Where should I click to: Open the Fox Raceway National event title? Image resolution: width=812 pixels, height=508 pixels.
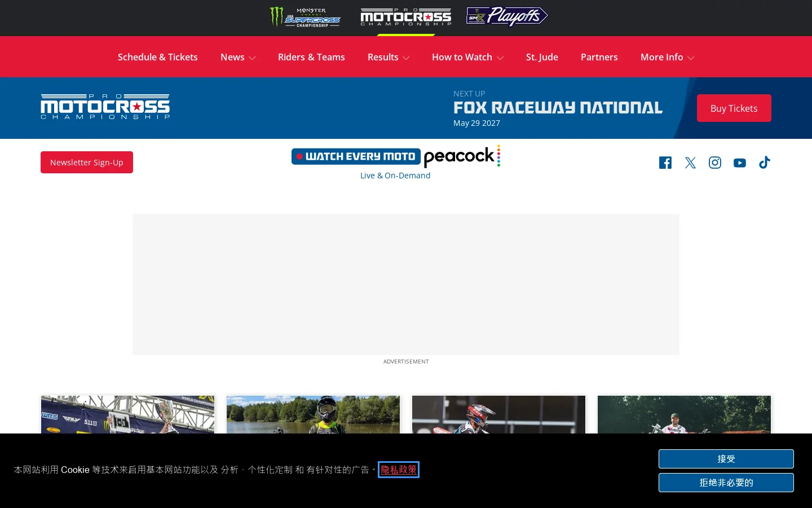tap(558, 108)
